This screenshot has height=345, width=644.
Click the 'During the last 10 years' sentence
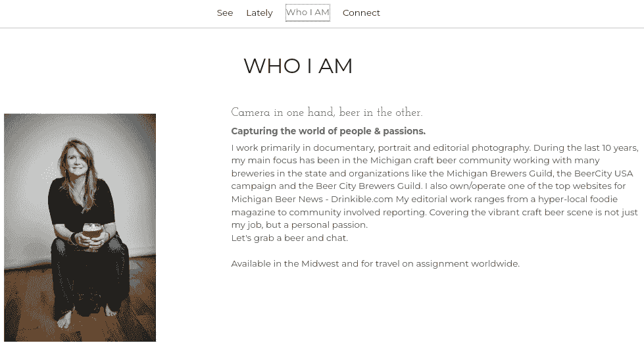coord(585,147)
